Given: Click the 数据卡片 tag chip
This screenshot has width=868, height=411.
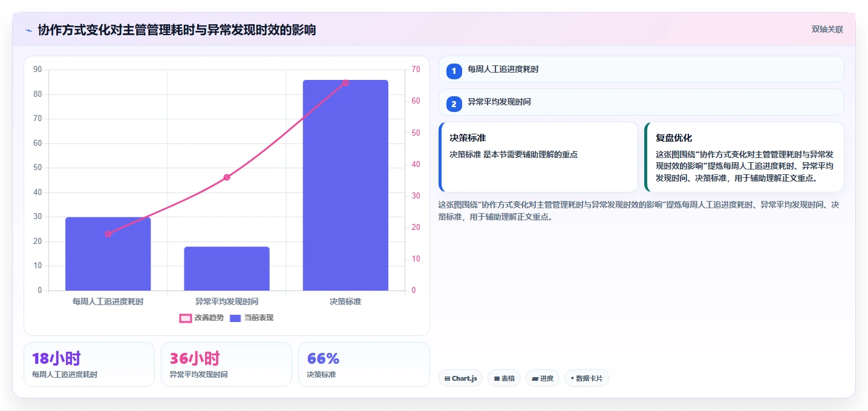Looking at the screenshot, I should [586, 378].
